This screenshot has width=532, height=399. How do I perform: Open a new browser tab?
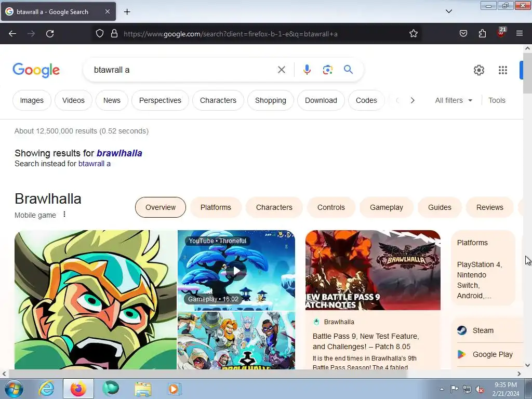(127, 12)
